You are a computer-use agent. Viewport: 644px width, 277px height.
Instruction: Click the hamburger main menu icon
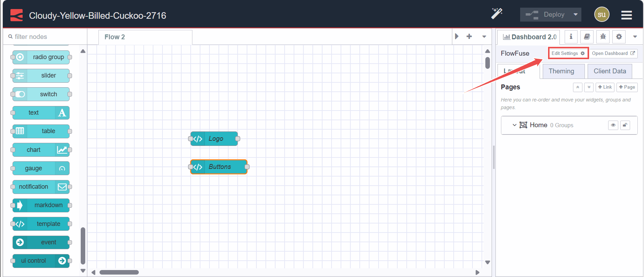click(x=626, y=15)
